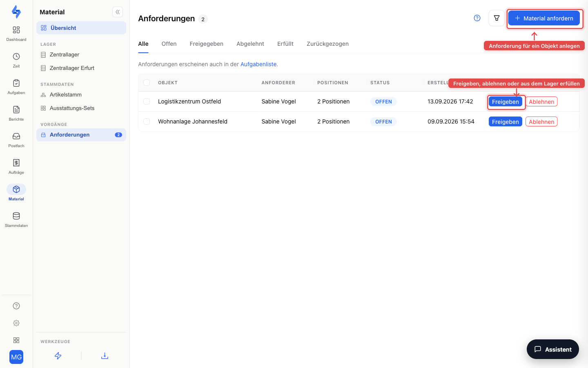
Task: Switch to the Abgelehnt tab
Action: (250, 44)
